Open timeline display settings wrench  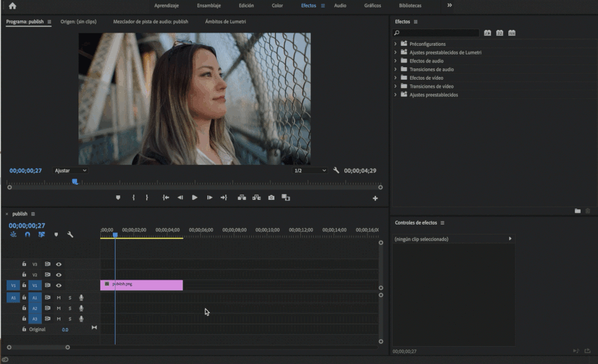tap(70, 234)
